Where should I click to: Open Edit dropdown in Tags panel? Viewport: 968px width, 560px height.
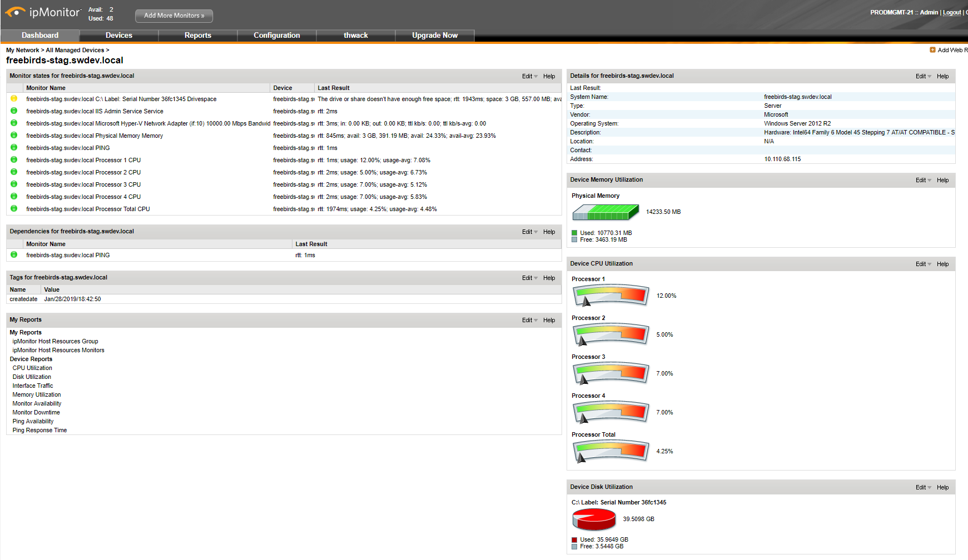(x=529, y=278)
